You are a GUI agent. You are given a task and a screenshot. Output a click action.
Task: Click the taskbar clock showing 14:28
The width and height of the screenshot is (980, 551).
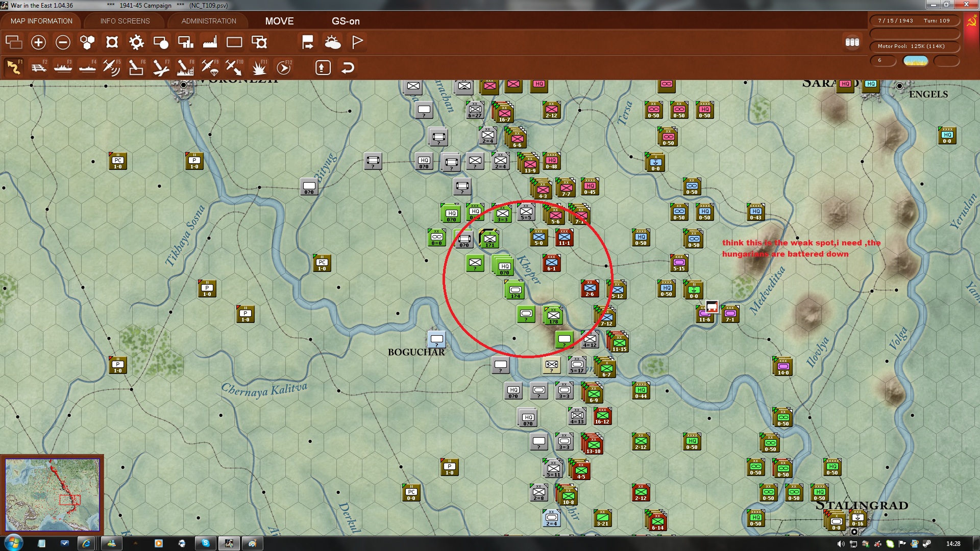pyautogui.click(x=953, y=544)
